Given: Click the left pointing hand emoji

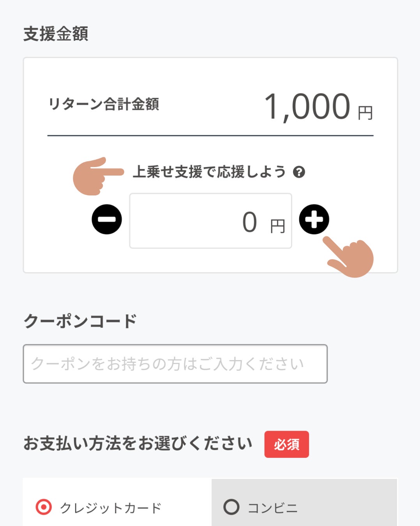Looking at the screenshot, I should (x=95, y=176).
